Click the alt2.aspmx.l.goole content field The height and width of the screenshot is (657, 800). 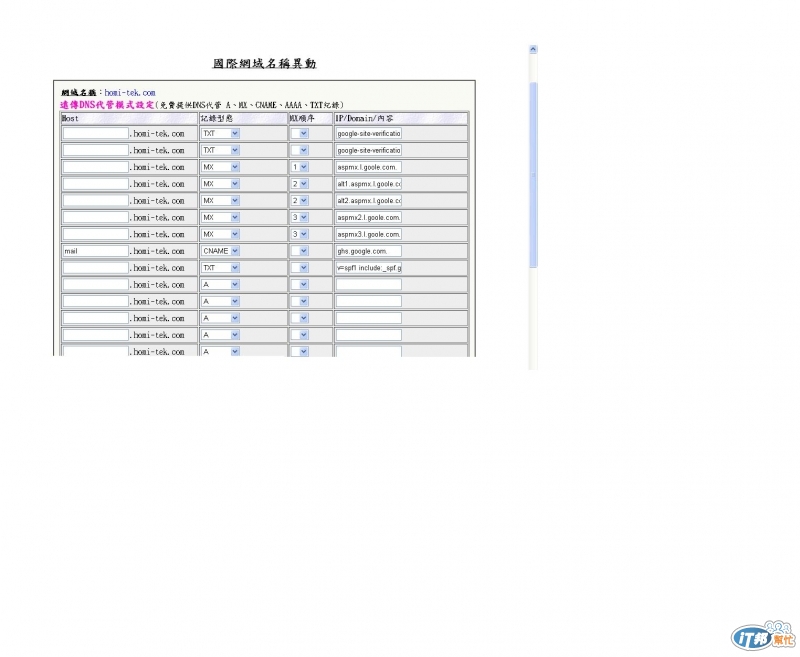pyautogui.click(x=368, y=201)
